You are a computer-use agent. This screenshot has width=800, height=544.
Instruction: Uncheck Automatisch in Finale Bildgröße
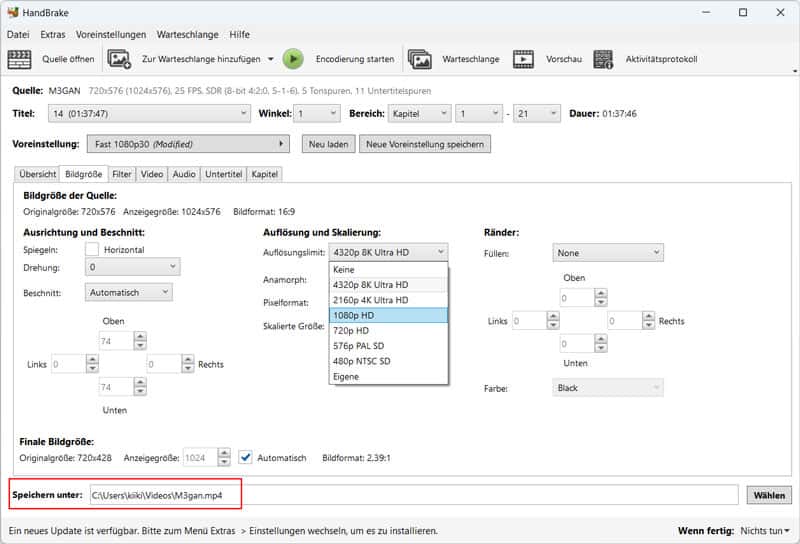coord(245,457)
